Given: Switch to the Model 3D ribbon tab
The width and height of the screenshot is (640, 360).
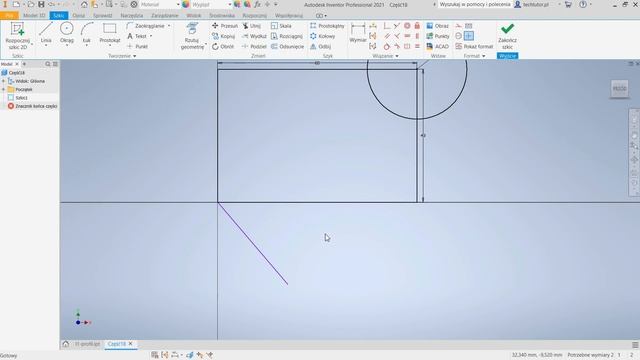Looking at the screenshot, I should (x=34, y=16).
